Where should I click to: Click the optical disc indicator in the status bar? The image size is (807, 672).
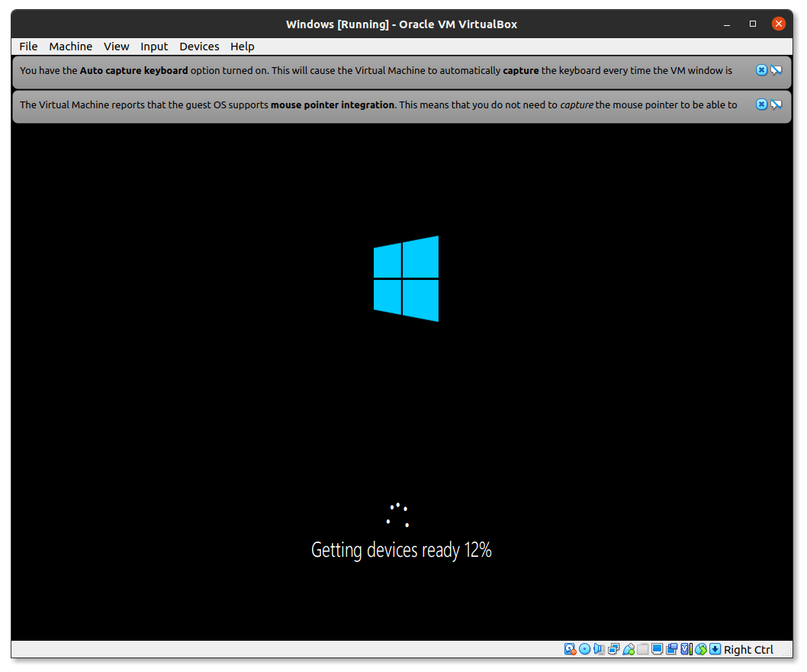point(585,649)
